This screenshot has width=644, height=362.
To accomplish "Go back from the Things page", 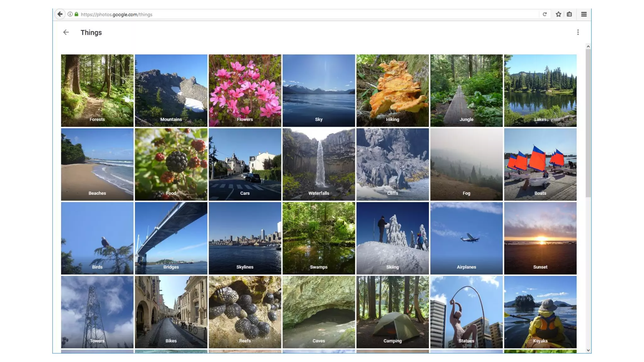I will (66, 32).
